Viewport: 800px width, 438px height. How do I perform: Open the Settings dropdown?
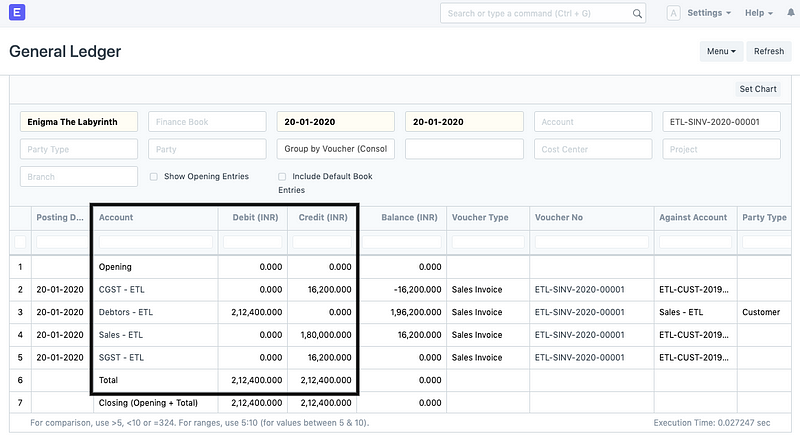709,13
